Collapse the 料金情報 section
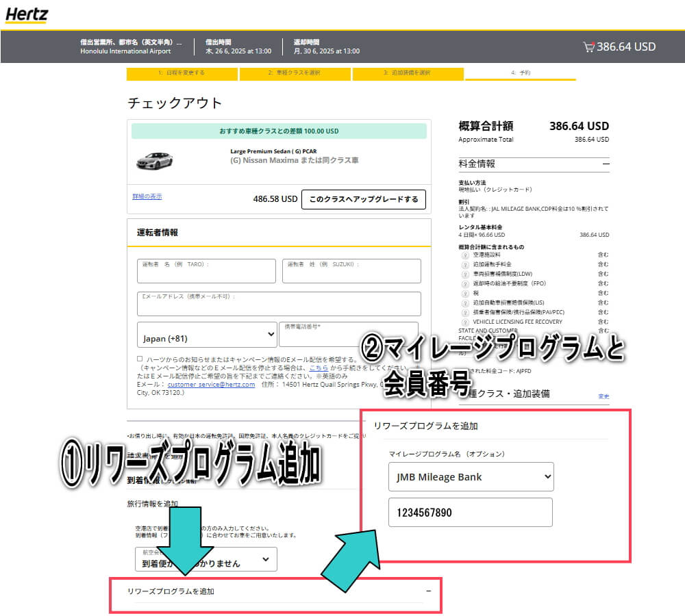 point(606,164)
